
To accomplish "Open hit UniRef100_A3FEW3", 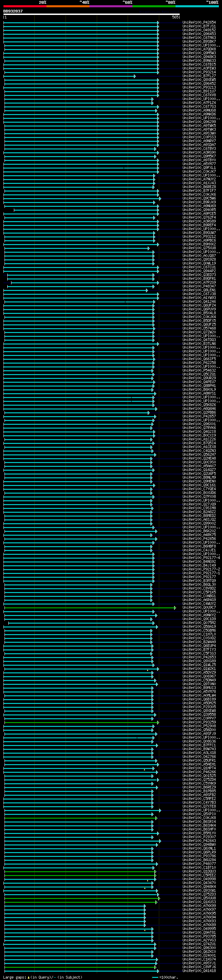I will 199,68.
